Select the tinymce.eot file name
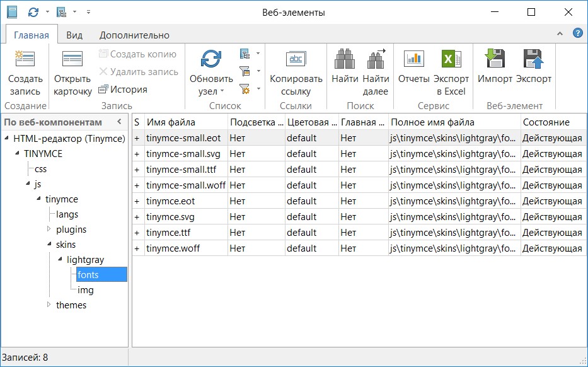This screenshot has width=588, height=367. [171, 201]
